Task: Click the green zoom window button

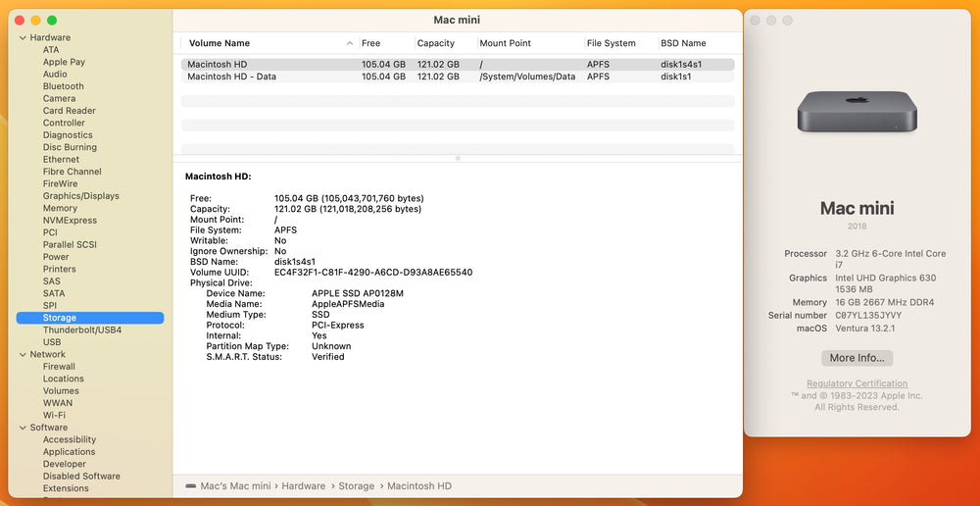Action: pos(52,21)
